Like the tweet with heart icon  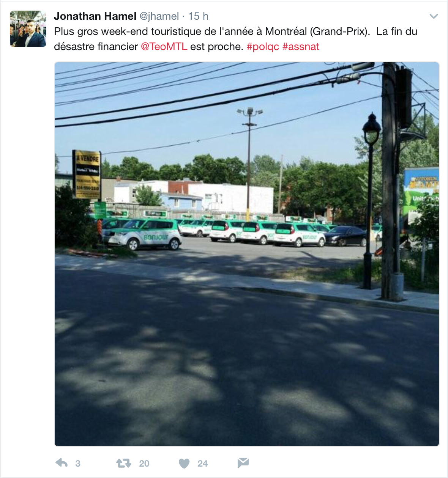(x=184, y=463)
